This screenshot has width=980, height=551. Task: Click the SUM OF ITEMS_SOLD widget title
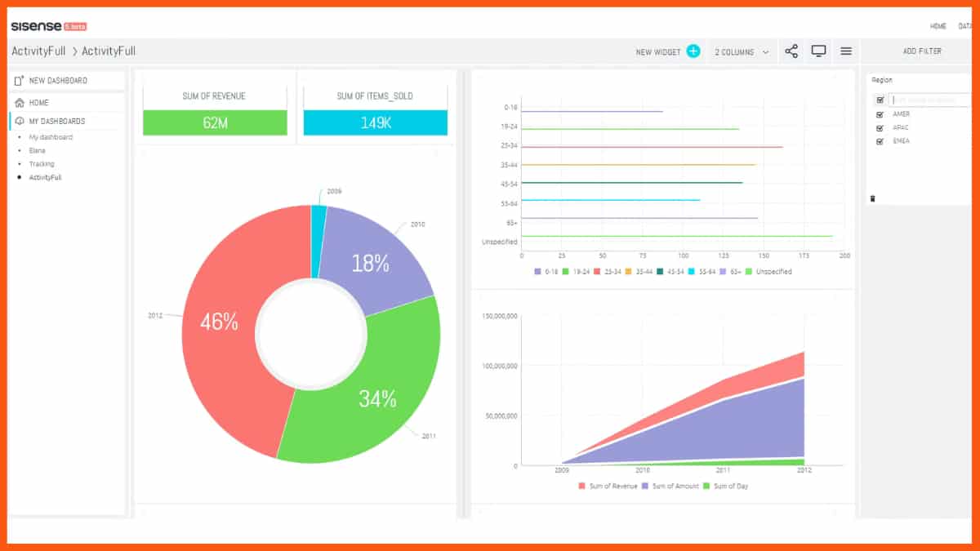tap(375, 96)
